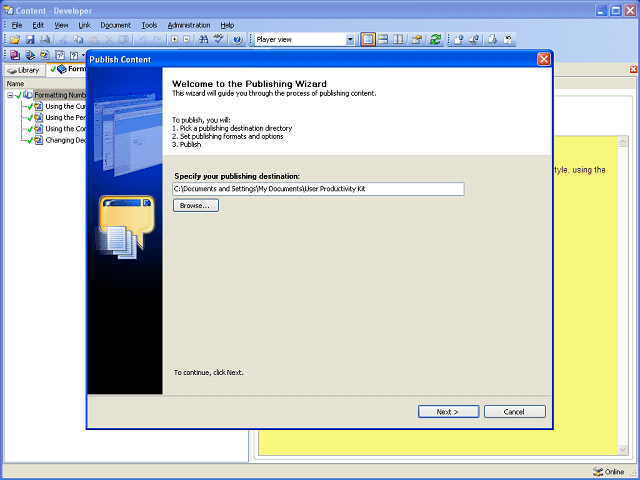Open the Tools menu
This screenshot has width=640, height=480.
[149, 25]
